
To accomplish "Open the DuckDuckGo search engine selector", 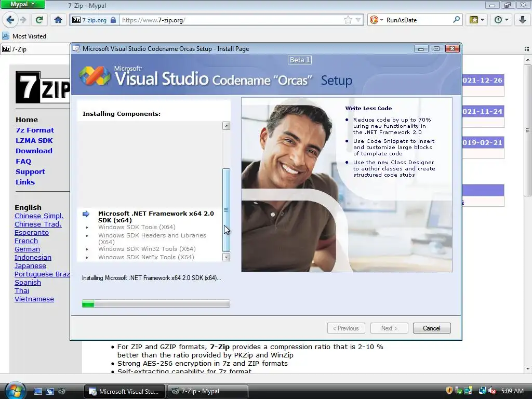I will [x=376, y=20].
